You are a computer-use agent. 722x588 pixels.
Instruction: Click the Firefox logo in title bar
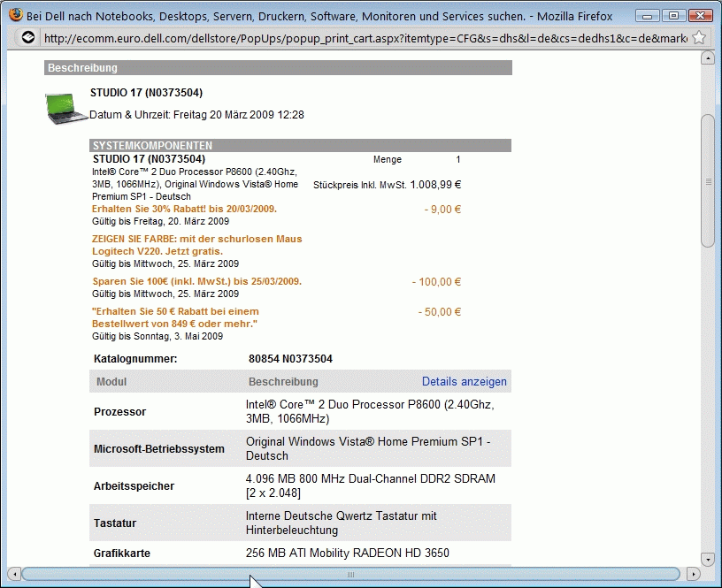(16, 15)
